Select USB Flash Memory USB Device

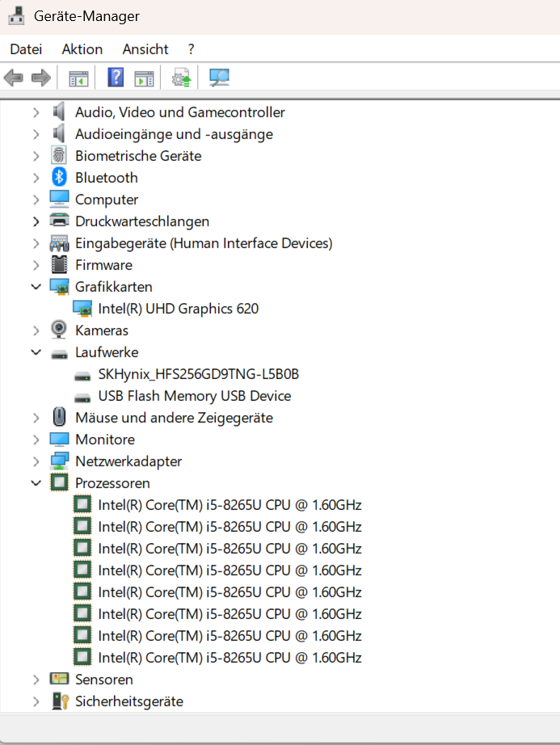pos(195,396)
